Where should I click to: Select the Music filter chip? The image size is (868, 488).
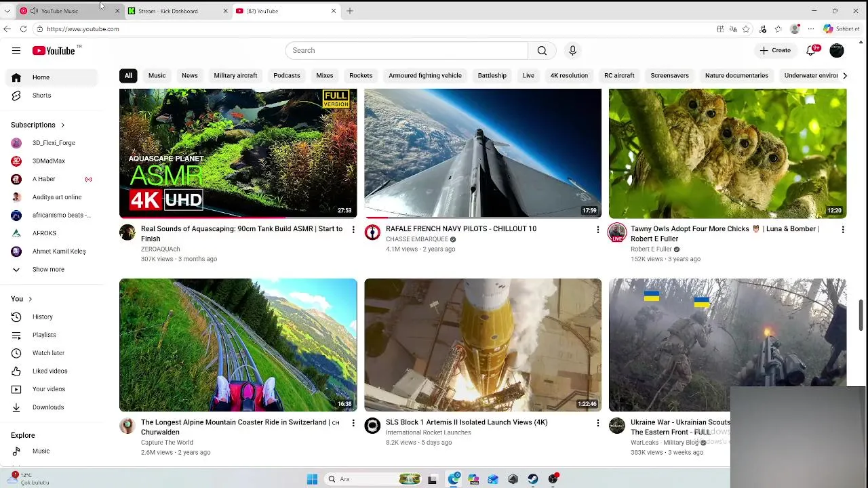tap(157, 76)
